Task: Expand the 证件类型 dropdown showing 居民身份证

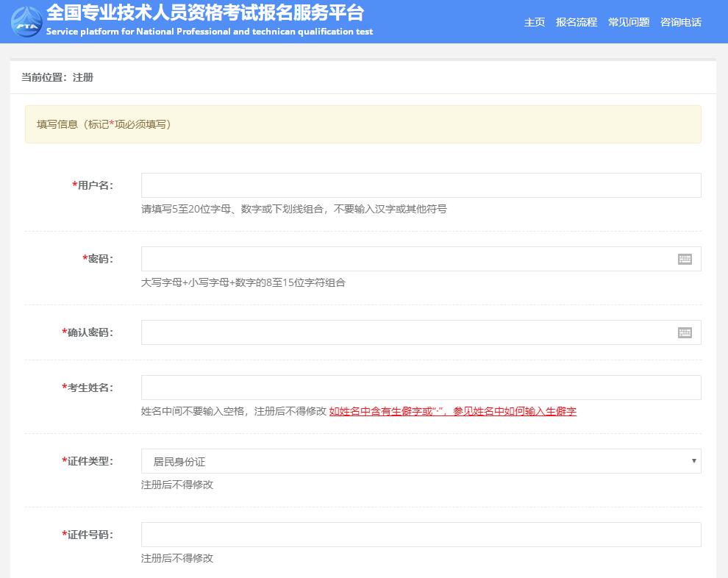Action: click(421, 461)
